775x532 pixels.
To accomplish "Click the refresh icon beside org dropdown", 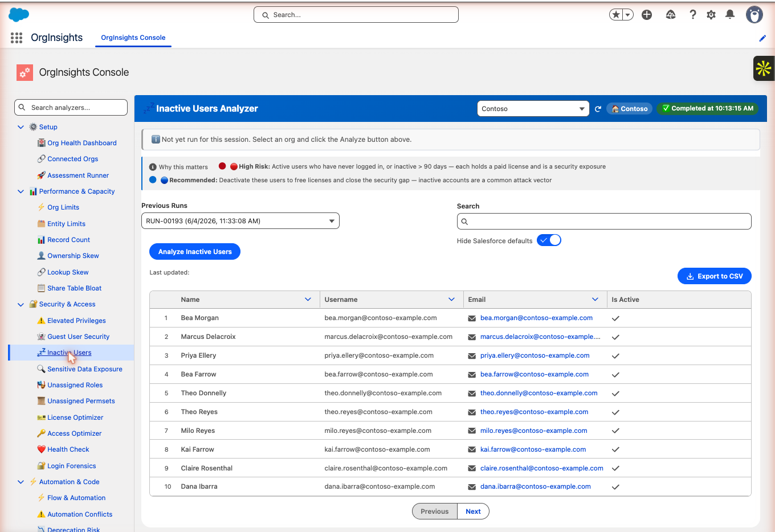I will [598, 109].
